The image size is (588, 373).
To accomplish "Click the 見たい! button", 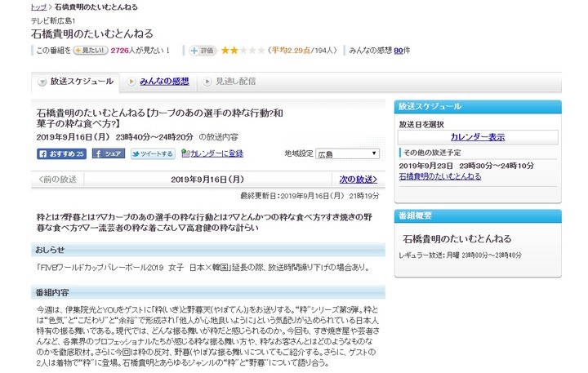I will tap(91, 51).
